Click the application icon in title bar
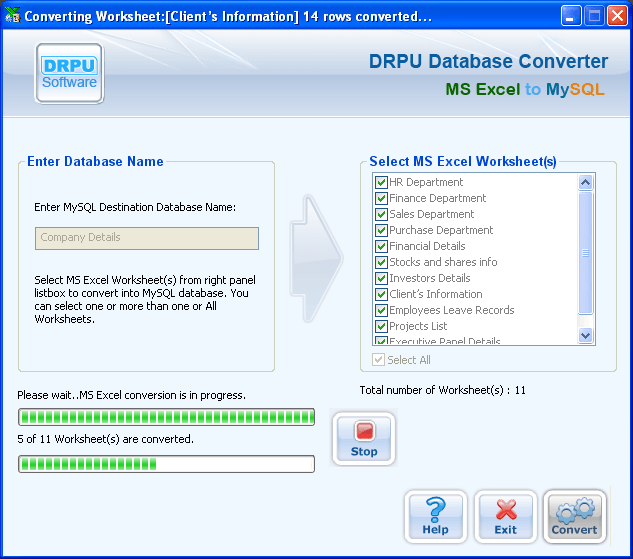Viewport: 633px width, 559px height. point(12,16)
